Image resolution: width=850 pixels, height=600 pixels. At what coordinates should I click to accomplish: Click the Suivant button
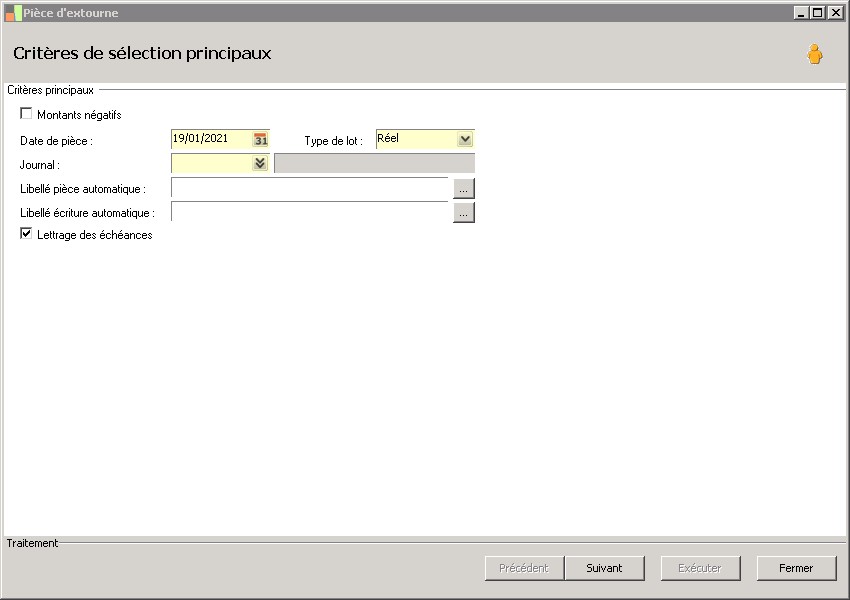(604, 568)
